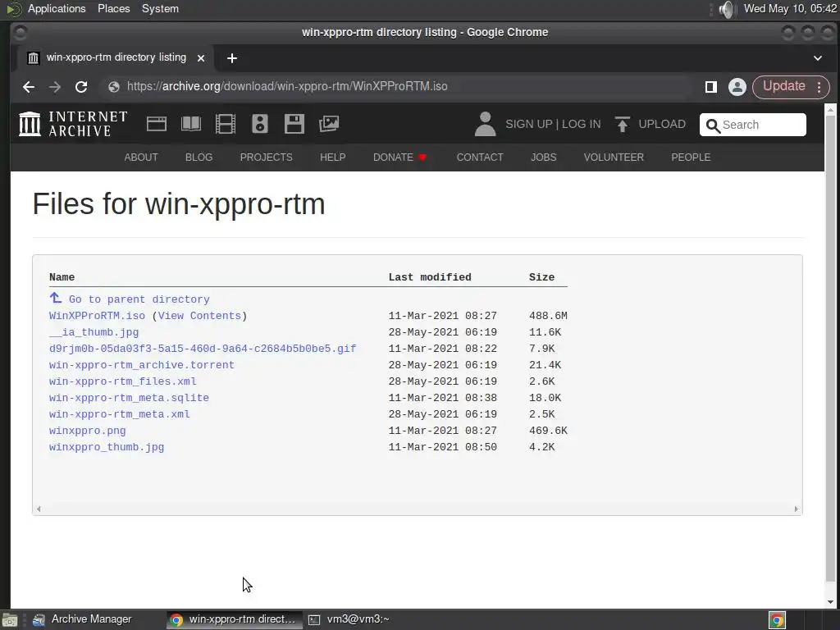Open Chrome's three-dot menu

[819, 87]
